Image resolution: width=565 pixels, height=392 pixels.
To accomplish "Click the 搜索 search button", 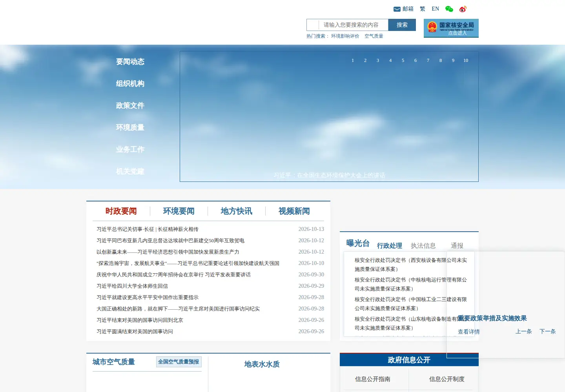I will click(x=402, y=25).
